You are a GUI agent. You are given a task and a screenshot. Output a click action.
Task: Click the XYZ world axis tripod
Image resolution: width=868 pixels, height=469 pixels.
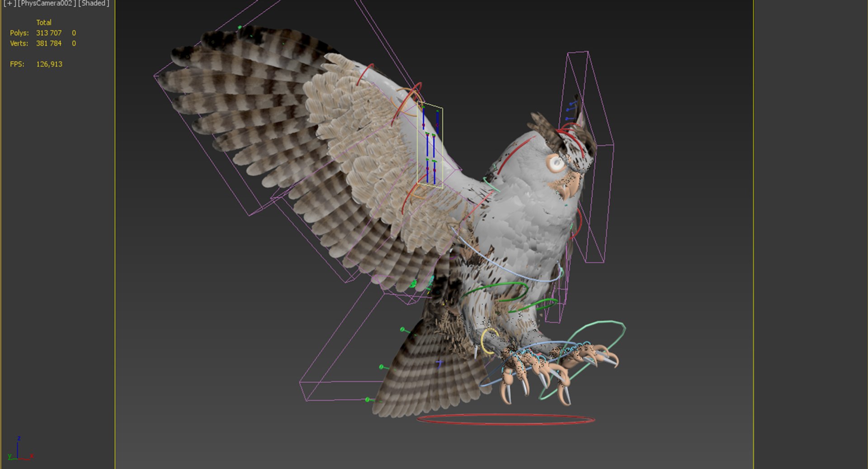(x=20, y=449)
